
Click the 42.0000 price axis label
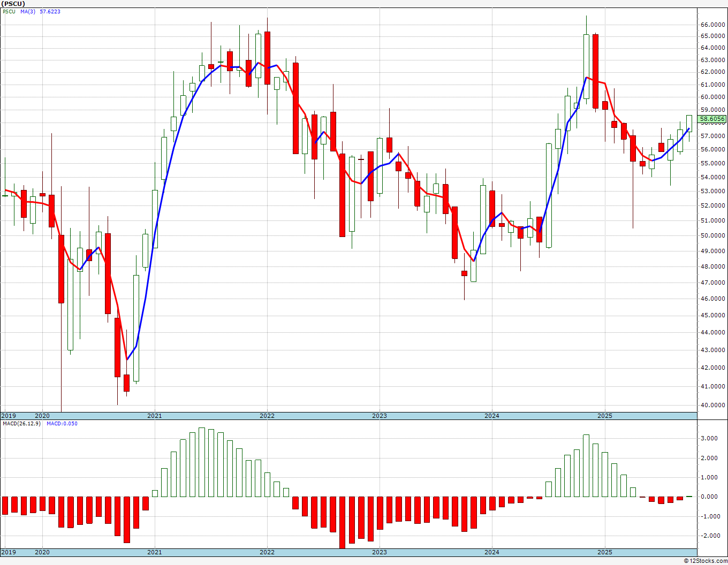(x=713, y=368)
